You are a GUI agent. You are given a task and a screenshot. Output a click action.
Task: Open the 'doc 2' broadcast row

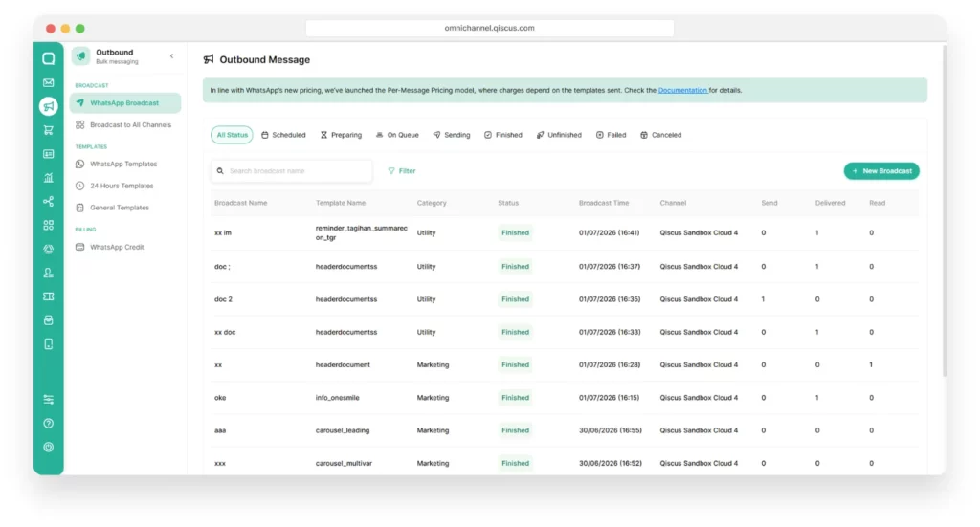click(x=565, y=299)
